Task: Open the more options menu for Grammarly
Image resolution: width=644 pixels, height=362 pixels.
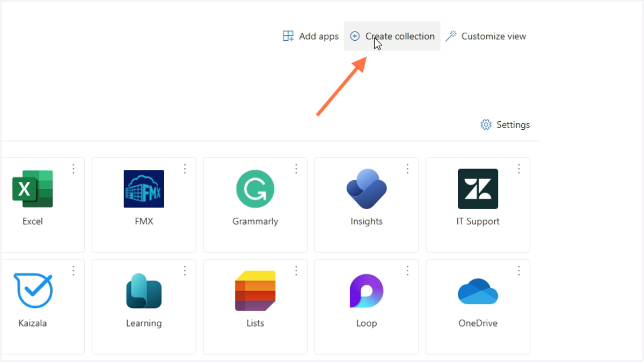Action: (x=296, y=169)
